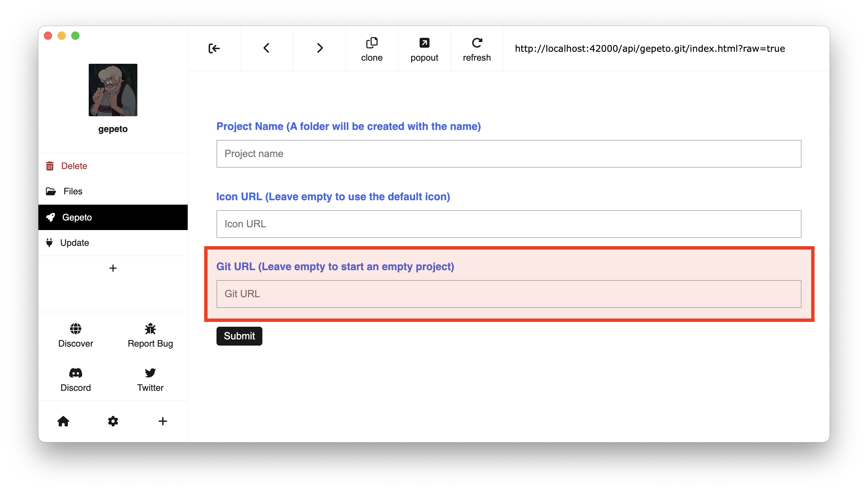Open the Twitter link
868x493 pixels.
click(x=150, y=379)
